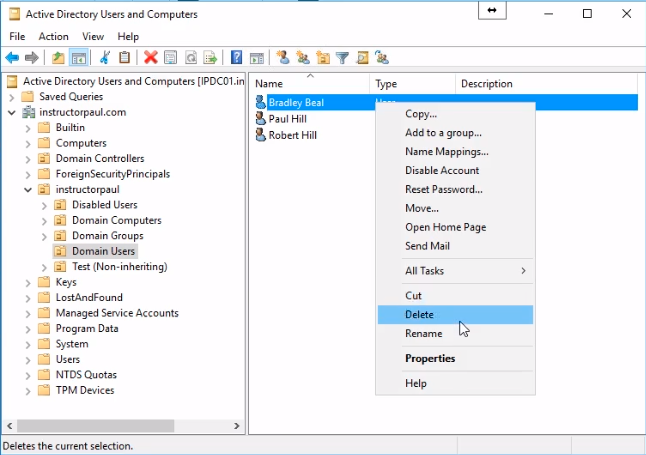Select Move... in the context menu

[455, 208]
